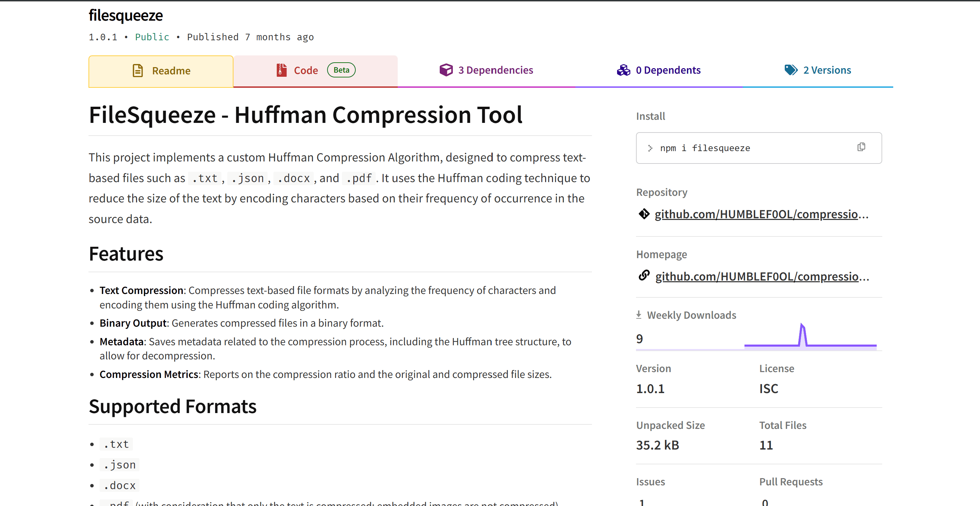Click the Homepage chain link icon

(x=644, y=276)
